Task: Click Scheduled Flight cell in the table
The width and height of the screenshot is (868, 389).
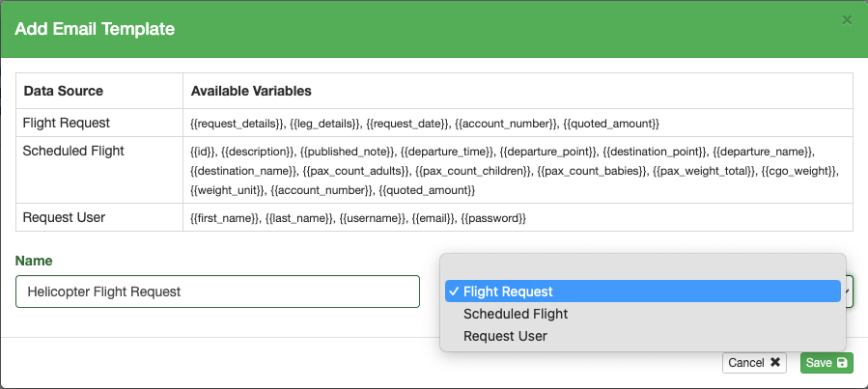Action: tap(73, 151)
